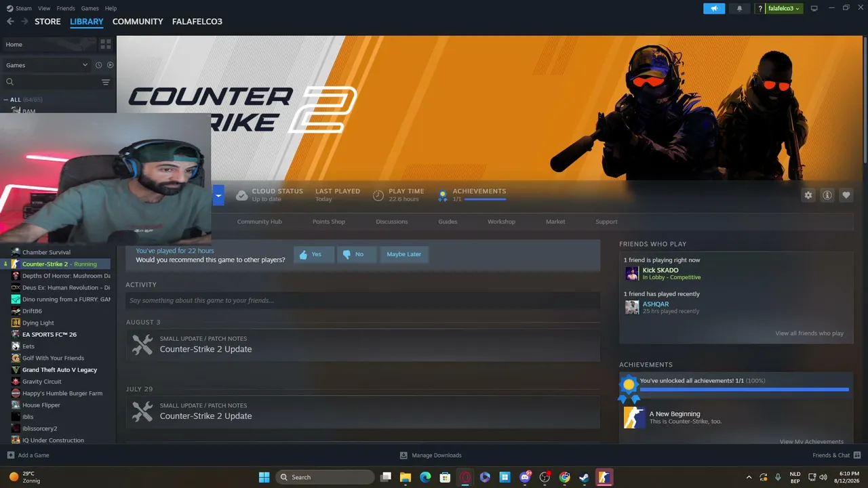This screenshot has width=868, height=488.
Task: Open Friends & Chat icon
Action: [x=857, y=455]
